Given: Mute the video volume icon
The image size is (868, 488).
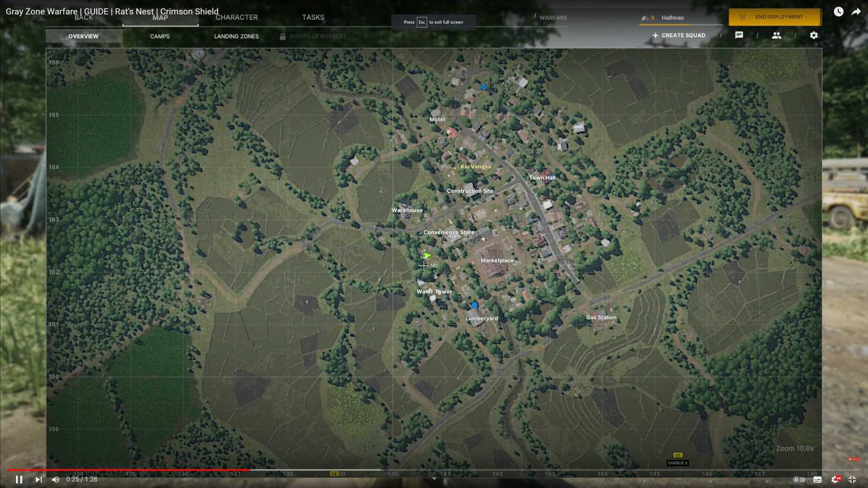Looking at the screenshot, I should coord(55,479).
